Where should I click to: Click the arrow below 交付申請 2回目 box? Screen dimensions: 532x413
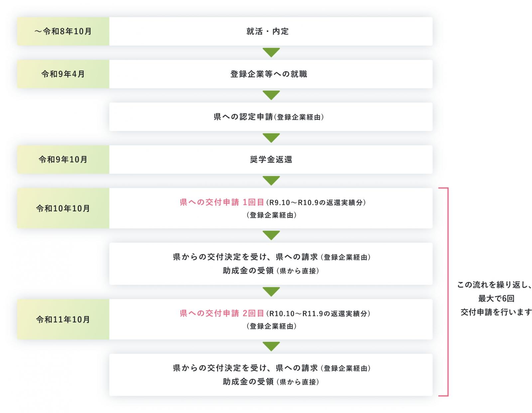(271, 346)
